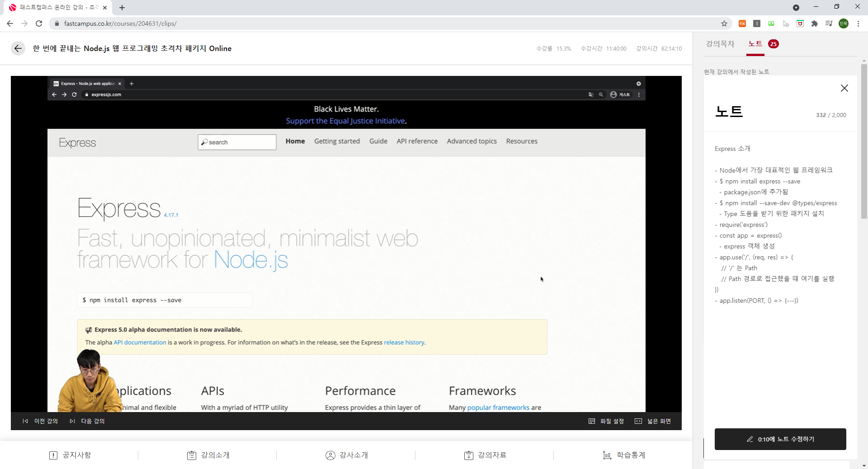The height and width of the screenshot is (469, 868).
Task: Click the Express search field in video
Action: coord(237,142)
